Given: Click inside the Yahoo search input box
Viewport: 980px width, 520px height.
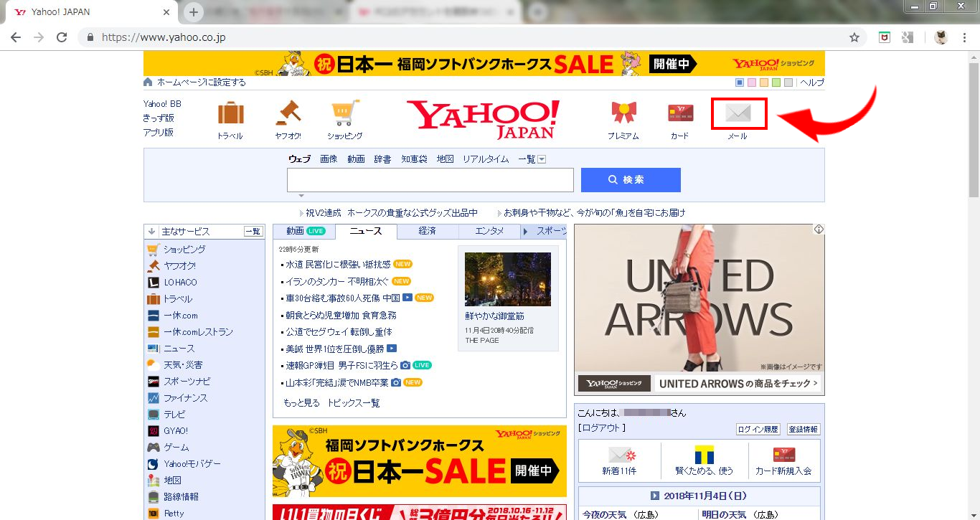Looking at the screenshot, I should pos(430,180).
